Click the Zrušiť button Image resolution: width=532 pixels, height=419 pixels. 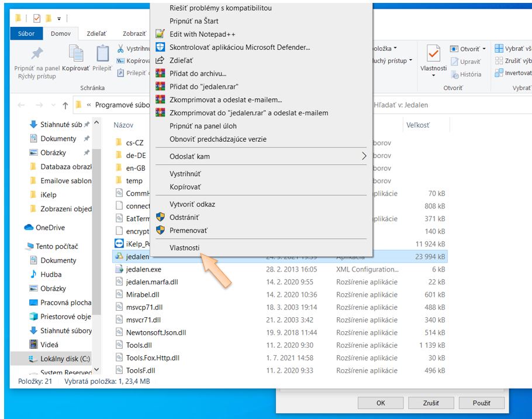click(x=431, y=403)
